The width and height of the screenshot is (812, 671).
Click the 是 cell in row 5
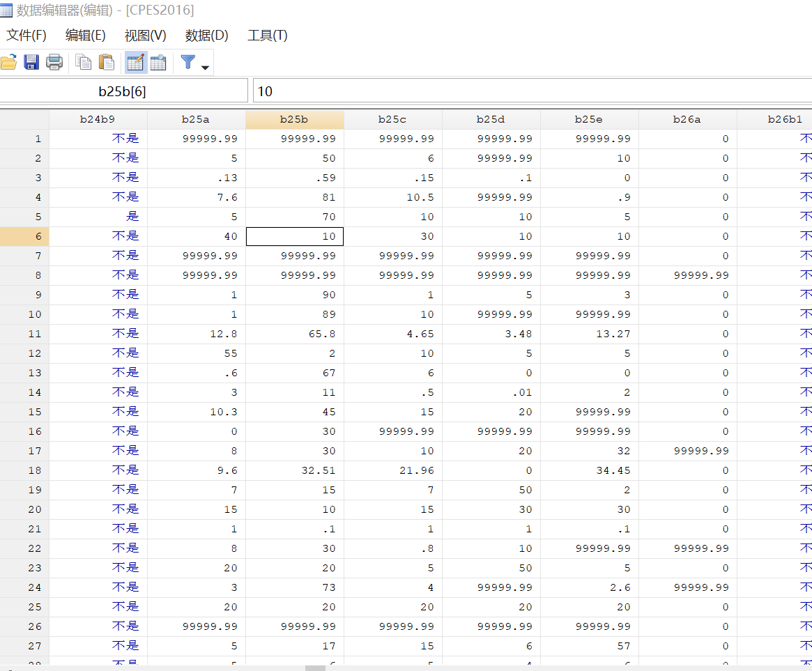point(132,217)
